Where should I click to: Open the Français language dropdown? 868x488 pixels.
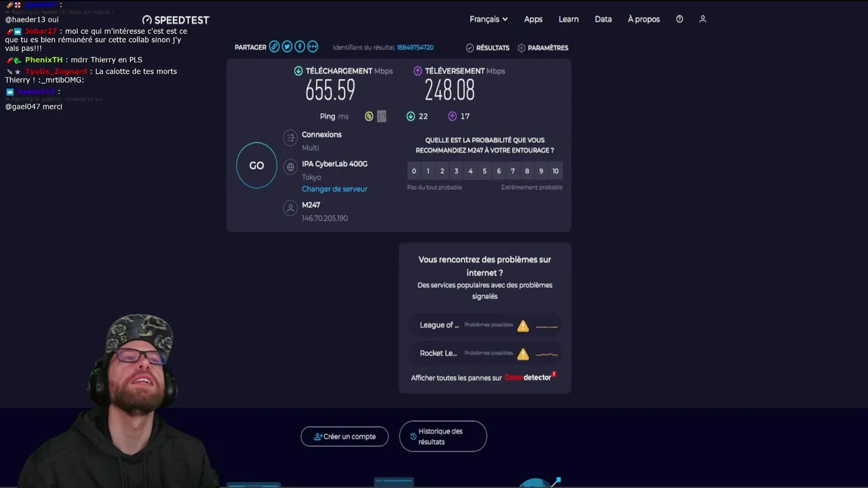point(488,19)
